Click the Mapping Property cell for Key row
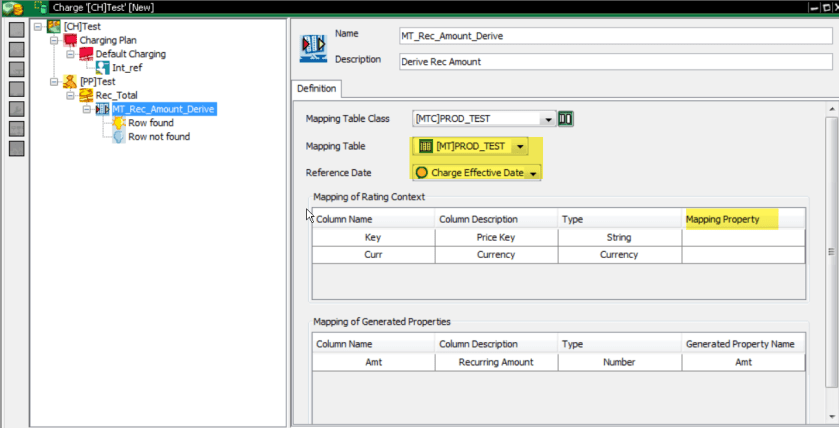 tap(742, 238)
